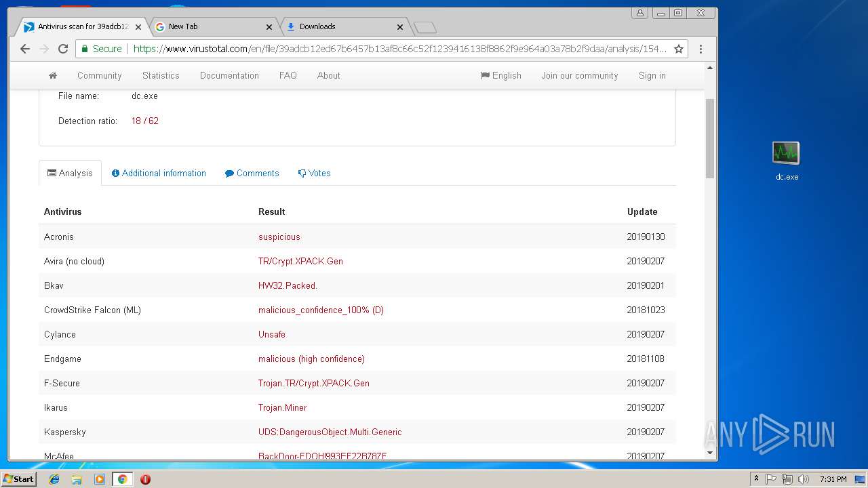The image size is (868, 488).
Task: Close the Downloads tab
Action: tap(400, 27)
